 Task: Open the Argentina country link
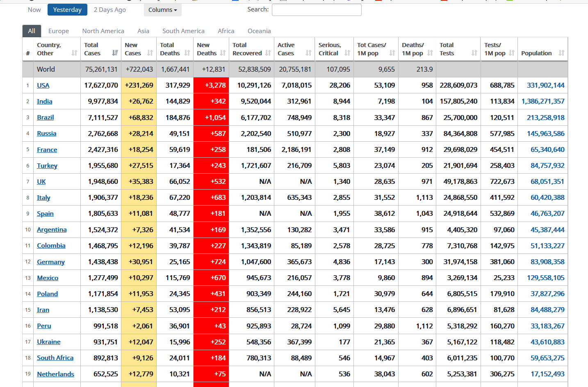[52, 230]
